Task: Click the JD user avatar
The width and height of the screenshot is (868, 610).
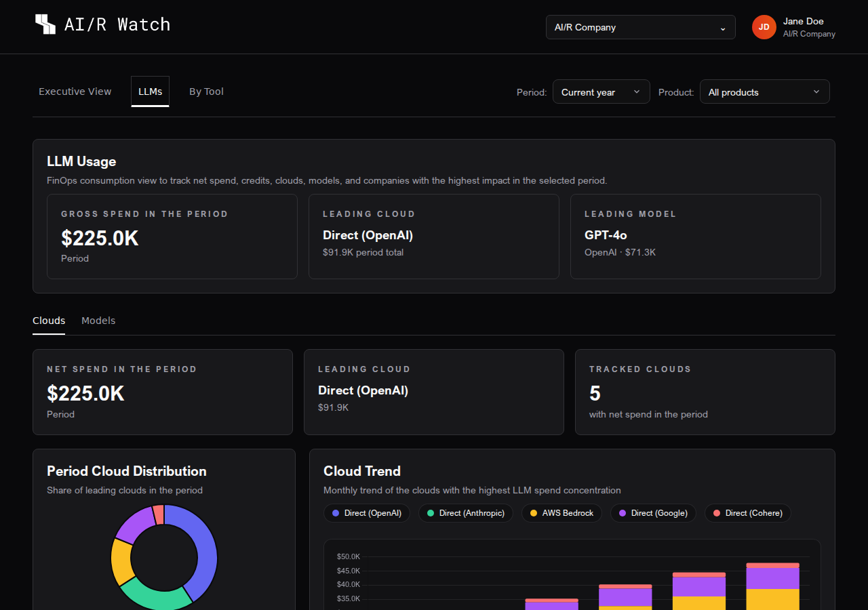Action: (764, 27)
